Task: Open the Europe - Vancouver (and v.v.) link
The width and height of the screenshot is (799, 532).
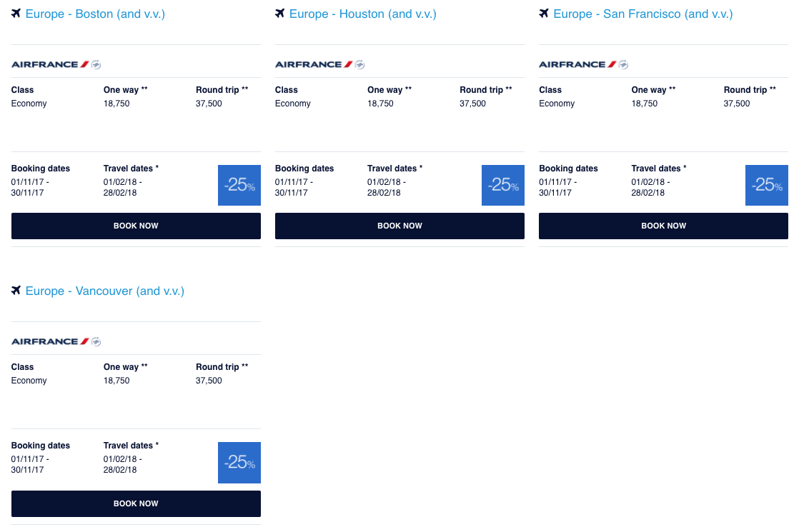Action: coord(105,291)
